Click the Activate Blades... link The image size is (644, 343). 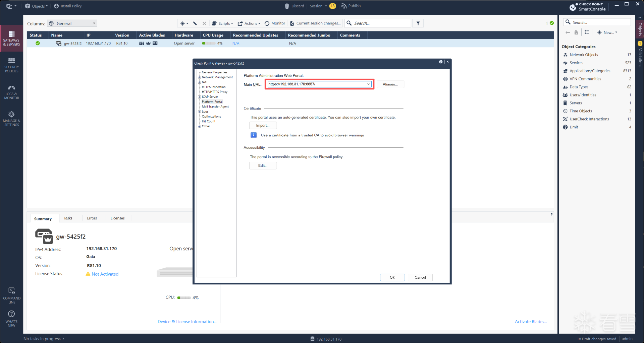[x=531, y=322]
